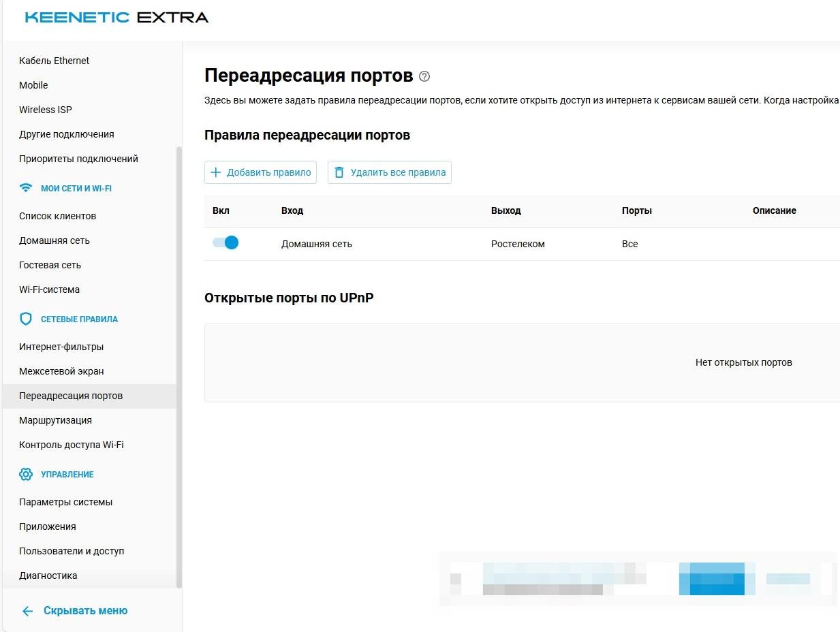Click the trash icon in Удалить все правила
This screenshot has width=840, height=632.
coord(339,172)
